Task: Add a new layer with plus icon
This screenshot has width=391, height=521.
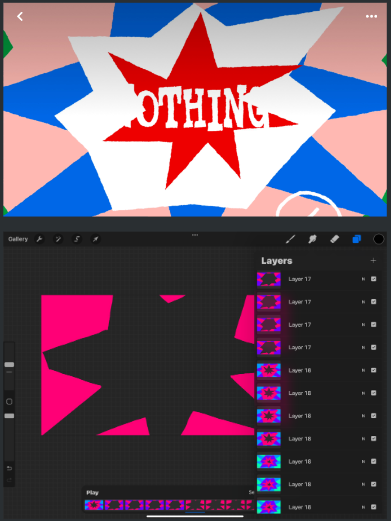Action: pyautogui.click(x=373, y=261)
